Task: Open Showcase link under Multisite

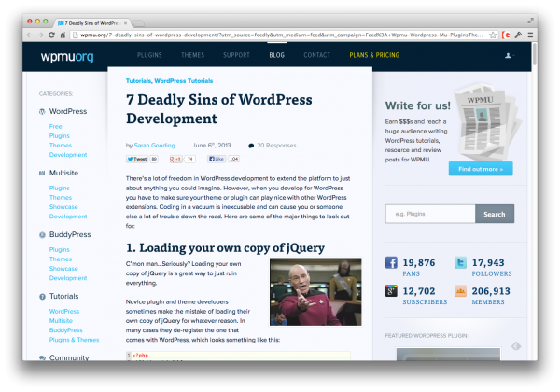Action: pyautogui.click(x=63, y=207)
